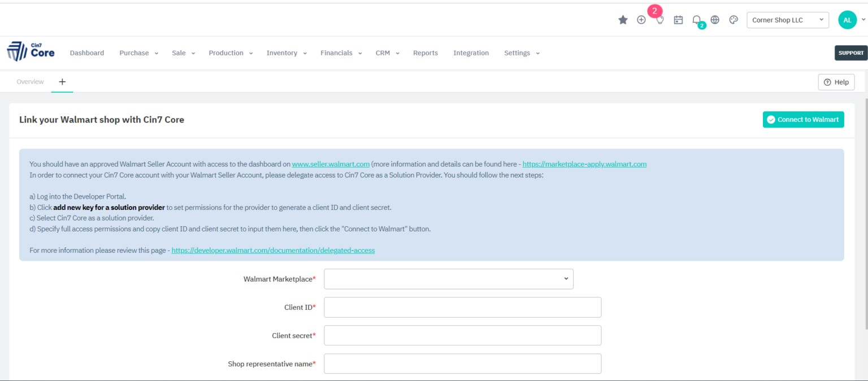Click the lightbulb tips icon with badge

(x=659, y=19)
